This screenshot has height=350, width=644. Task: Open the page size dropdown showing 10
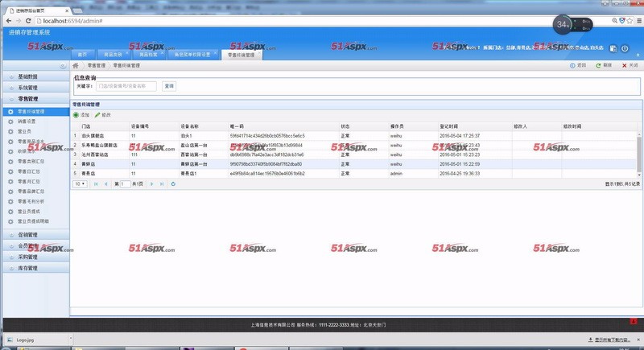[80, 183]
